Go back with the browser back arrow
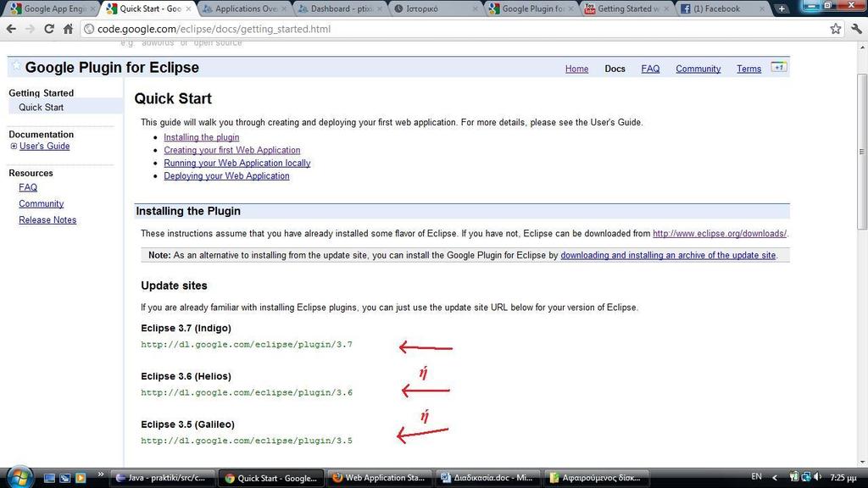The height and width of the screenshot is (488, 868). [x=11, y=29]
